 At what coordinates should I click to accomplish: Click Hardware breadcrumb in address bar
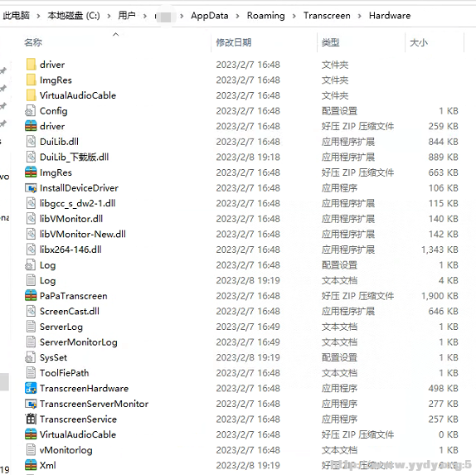tap(390, 16)
